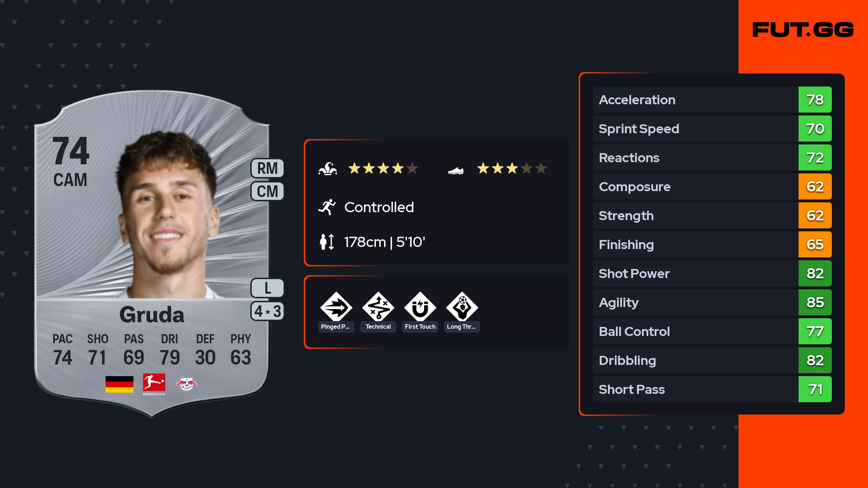Select the CM alternate position badge

tap(268, 191)
